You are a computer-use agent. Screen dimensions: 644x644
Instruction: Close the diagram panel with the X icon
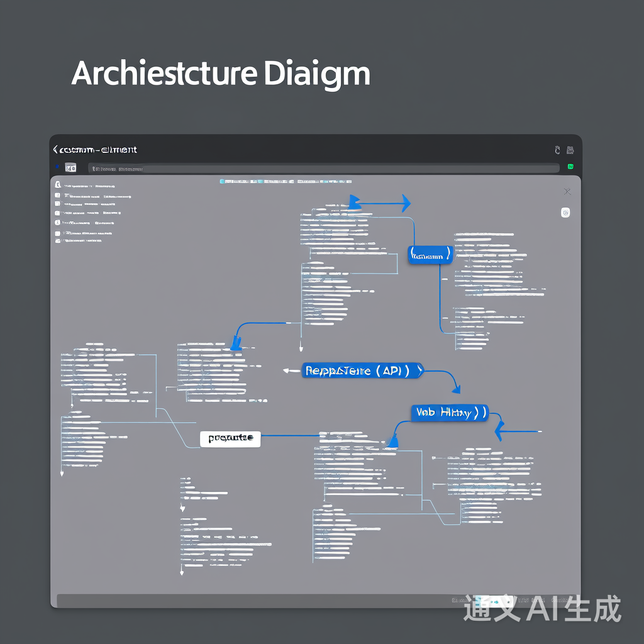[x=567, y=191]
